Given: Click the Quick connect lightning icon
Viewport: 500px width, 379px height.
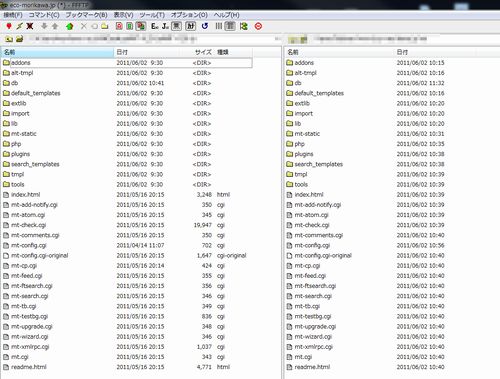Looking at the screenshot, I should (x=19, y=26).
